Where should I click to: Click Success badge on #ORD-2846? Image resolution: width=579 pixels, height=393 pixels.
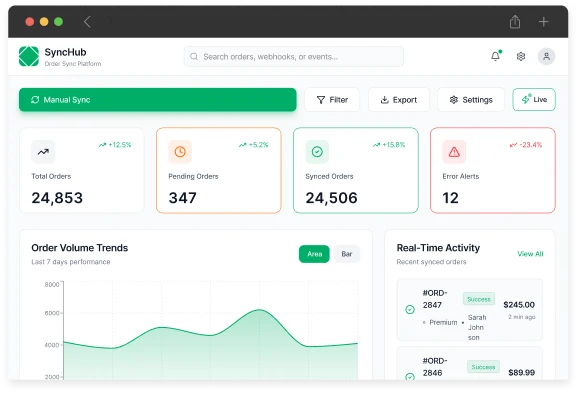[483, 367]
